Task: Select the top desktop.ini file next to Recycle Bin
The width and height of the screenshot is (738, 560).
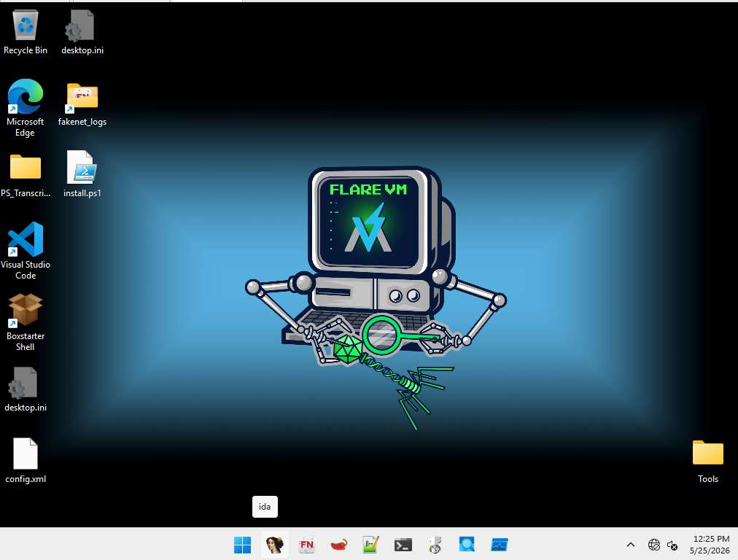Action: pos(82,33)
